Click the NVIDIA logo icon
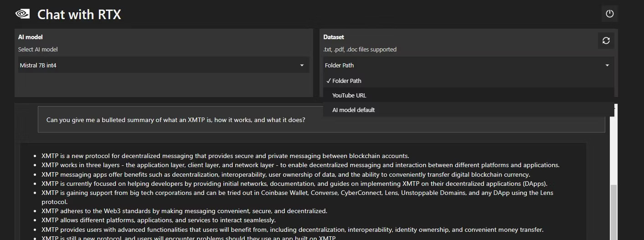 (23, 14)
